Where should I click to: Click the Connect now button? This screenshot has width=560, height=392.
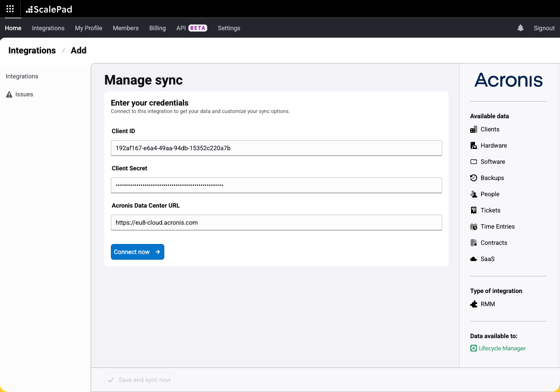(x=137, y=251)
